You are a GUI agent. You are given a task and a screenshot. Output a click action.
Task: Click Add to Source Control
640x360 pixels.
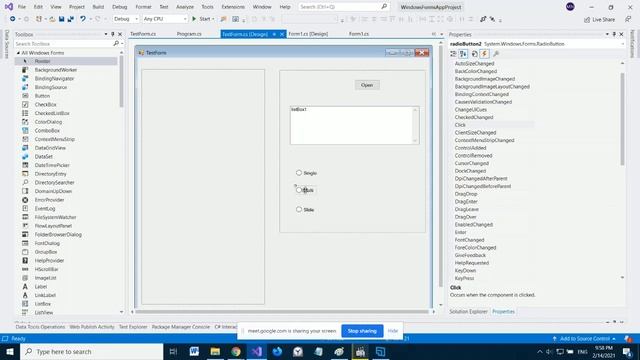click(x=584, y=339)
